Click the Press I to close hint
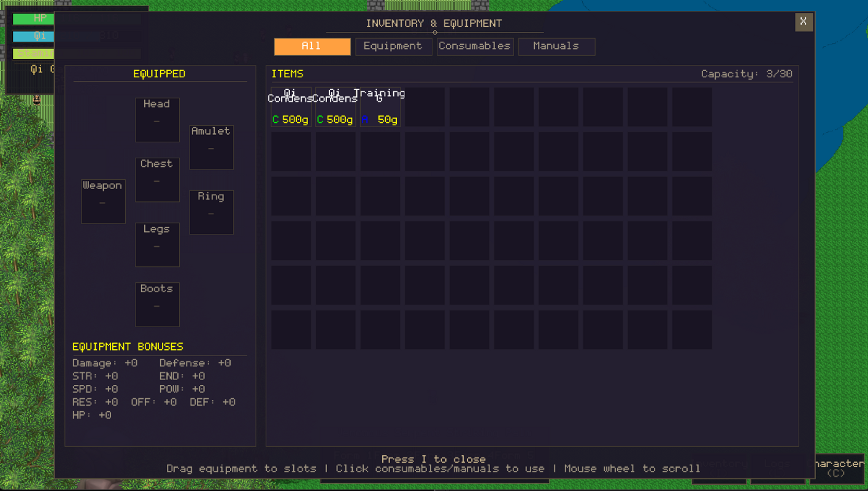The width and height of the screenshot is (868, 491). pyautogui.click(x=434, y=459)
